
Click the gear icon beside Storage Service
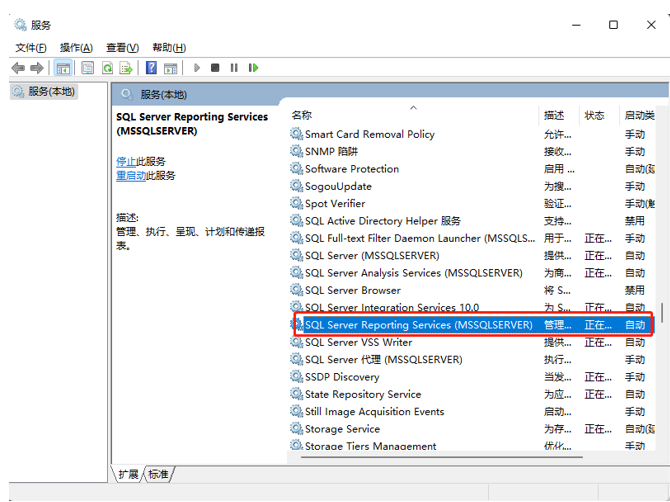[297, 429]
